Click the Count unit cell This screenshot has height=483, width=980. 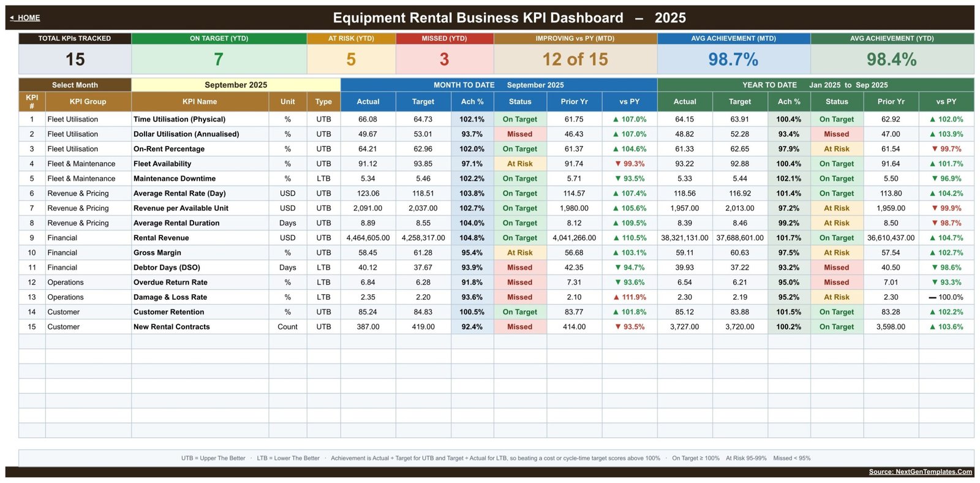[x=287, y=327]
